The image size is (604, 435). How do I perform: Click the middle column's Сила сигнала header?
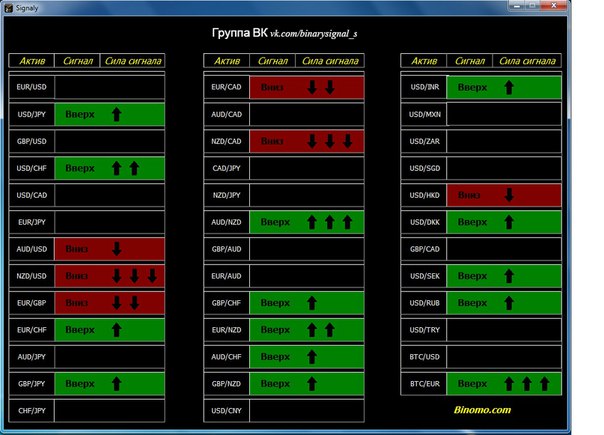click(330, 61)
